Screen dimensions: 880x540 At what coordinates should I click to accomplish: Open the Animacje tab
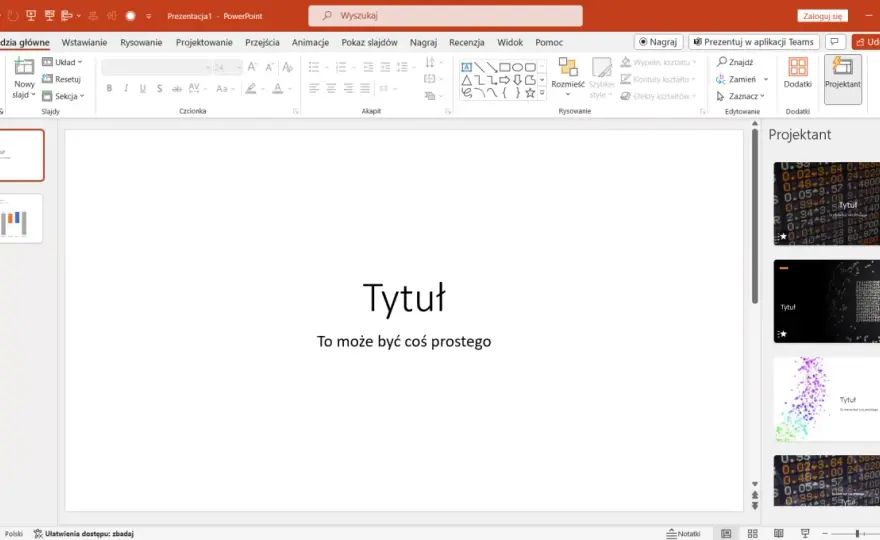(310, 42)
